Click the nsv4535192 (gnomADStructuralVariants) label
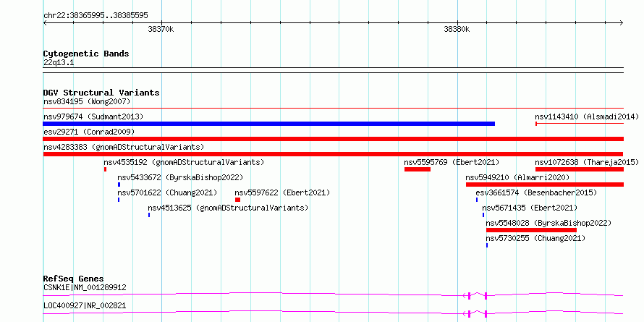Image resolution: width=644 pixels, height=322 pixels. coord(184,162)
